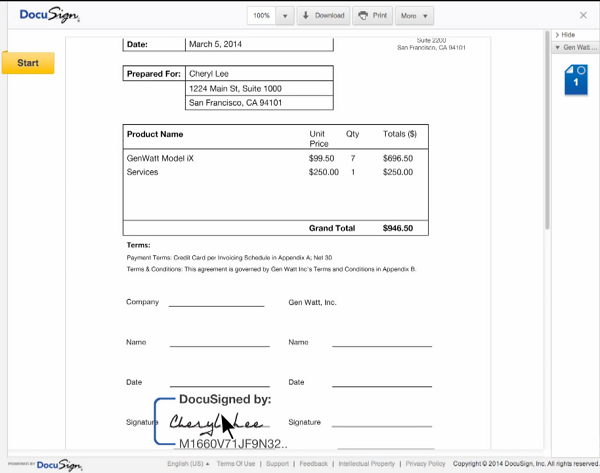Hide the document side panel
This screenshot has height=473, width=600.
[565, 35]
